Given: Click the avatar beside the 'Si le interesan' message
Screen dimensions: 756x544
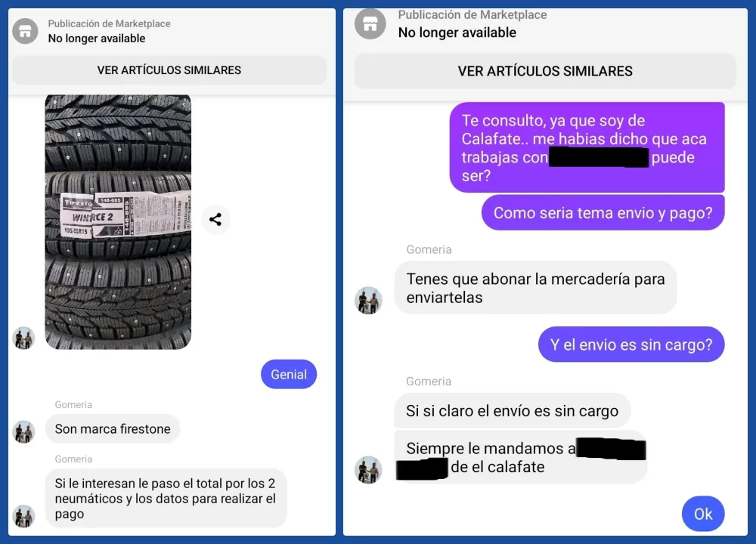Looking at the screenshot, I should [x=23, y=516].
